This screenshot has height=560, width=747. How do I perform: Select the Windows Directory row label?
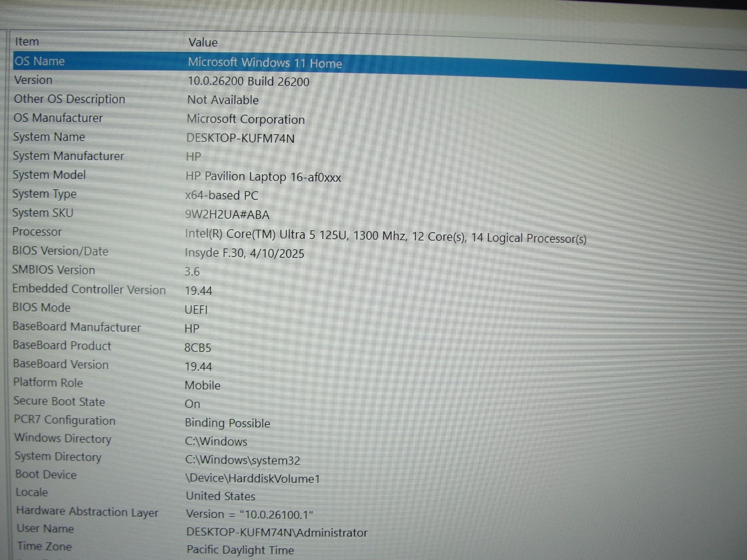[x=63, y=439]
